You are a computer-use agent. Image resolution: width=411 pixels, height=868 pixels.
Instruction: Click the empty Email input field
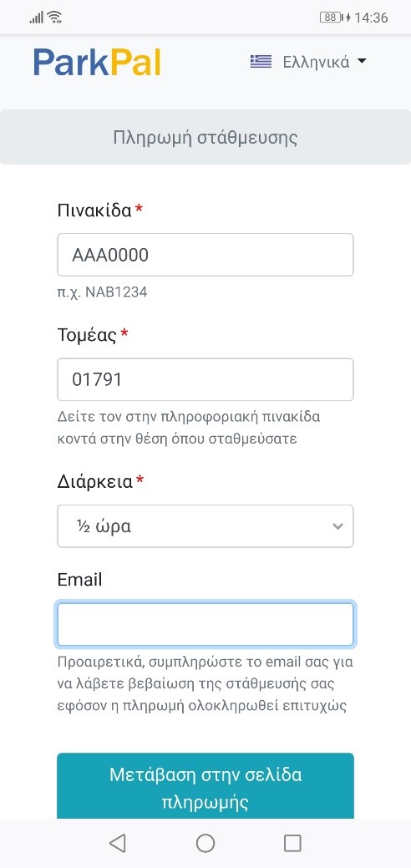tap(205, 624)
